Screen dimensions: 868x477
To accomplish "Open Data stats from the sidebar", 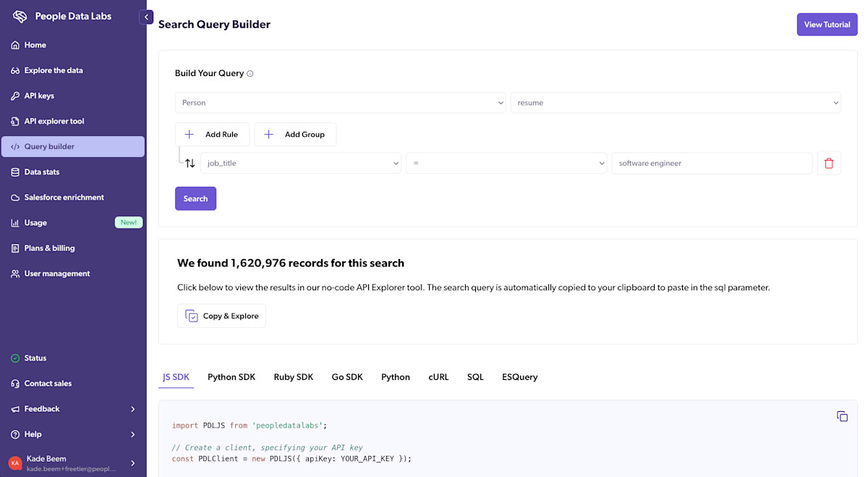I will click(x=42, y=172).
